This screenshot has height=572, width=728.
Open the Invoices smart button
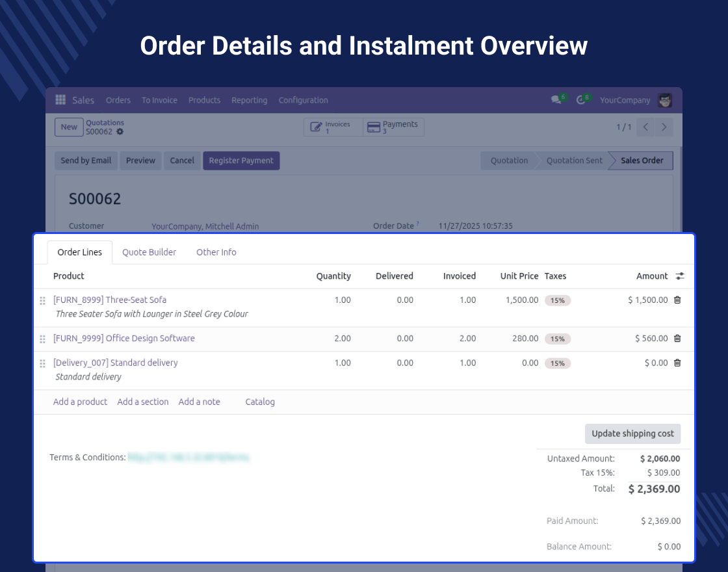[x=333, y=127]
